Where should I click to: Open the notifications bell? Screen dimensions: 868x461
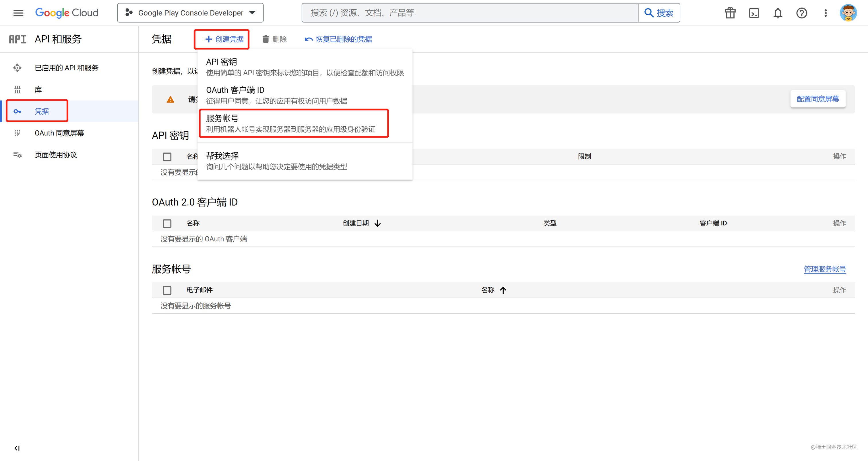778,13
